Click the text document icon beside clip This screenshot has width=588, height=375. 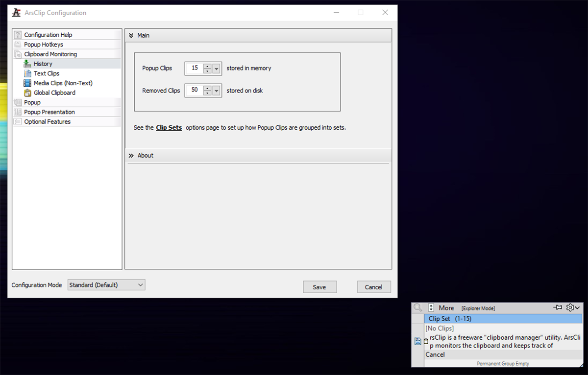coord(418,341)
